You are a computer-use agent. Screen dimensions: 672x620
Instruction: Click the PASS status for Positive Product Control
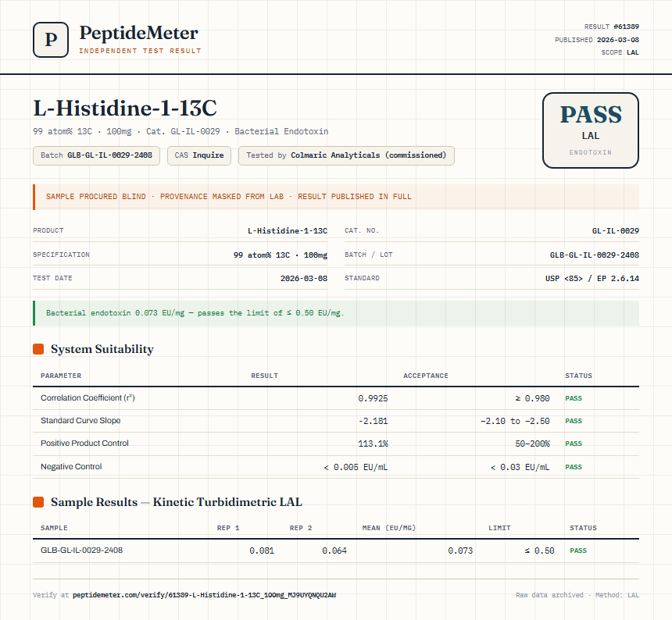[574, 444]
